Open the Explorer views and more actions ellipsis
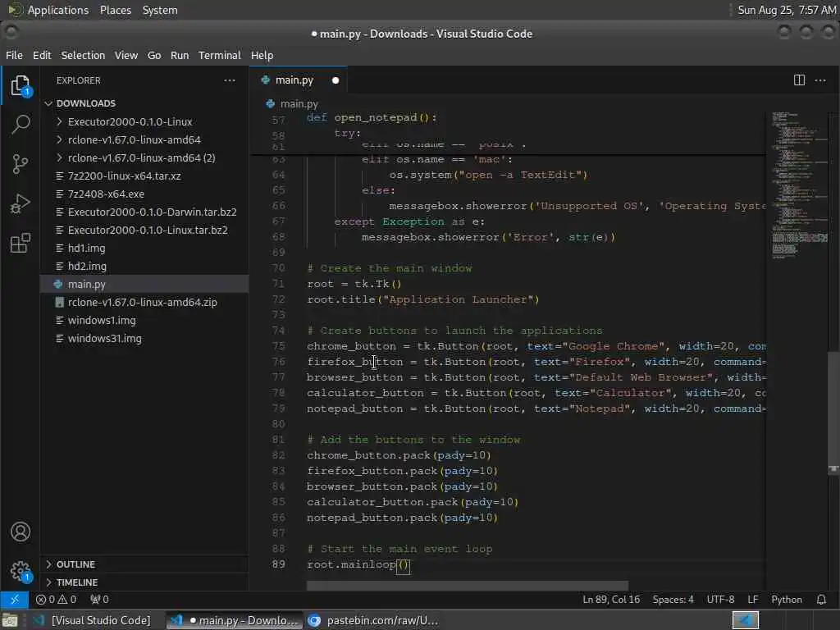840x630 pixels. [x=230, y=80]
